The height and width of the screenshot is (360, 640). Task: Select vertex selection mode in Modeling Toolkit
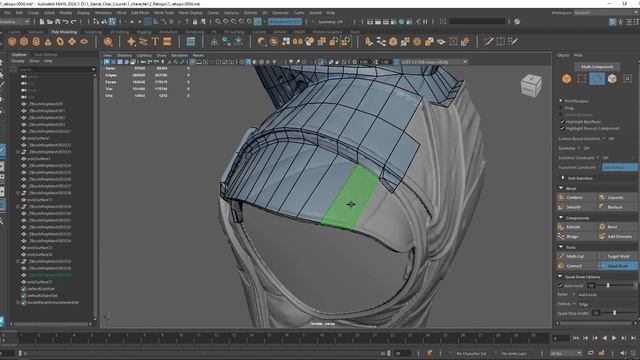(582, 78)
